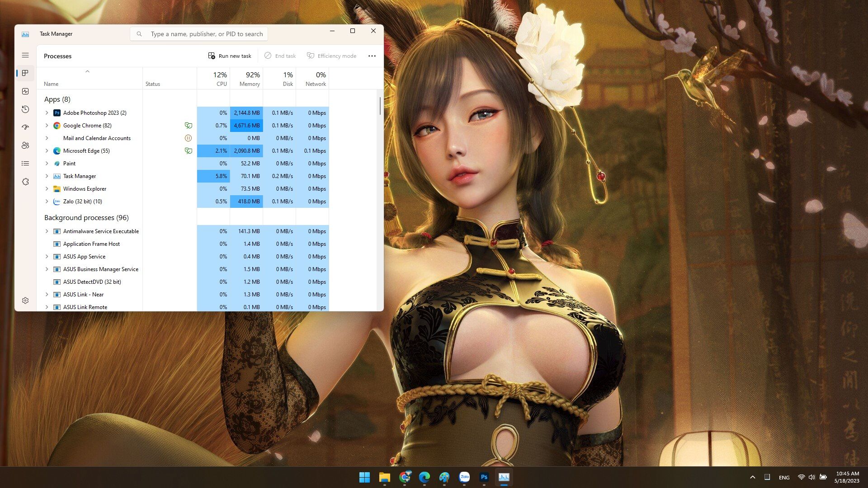Expand the Antimalware Service Executable row
This screenshot has width=868, height=488.
click(47, 231)
